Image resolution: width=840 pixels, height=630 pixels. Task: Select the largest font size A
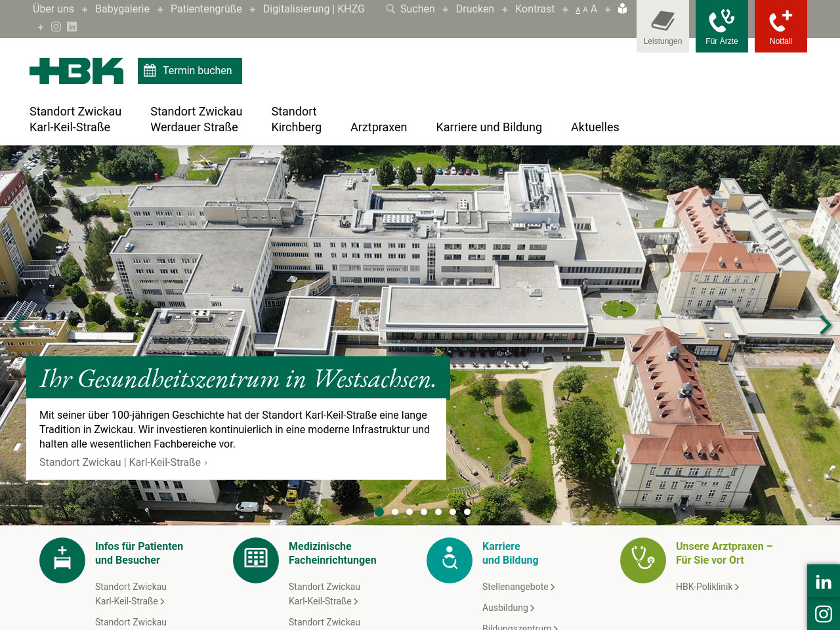[594, 9]
